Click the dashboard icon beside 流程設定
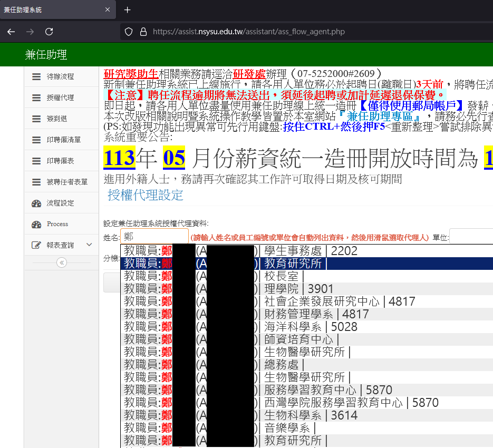This screenshot has width=493, height=448. pos(36,203)
